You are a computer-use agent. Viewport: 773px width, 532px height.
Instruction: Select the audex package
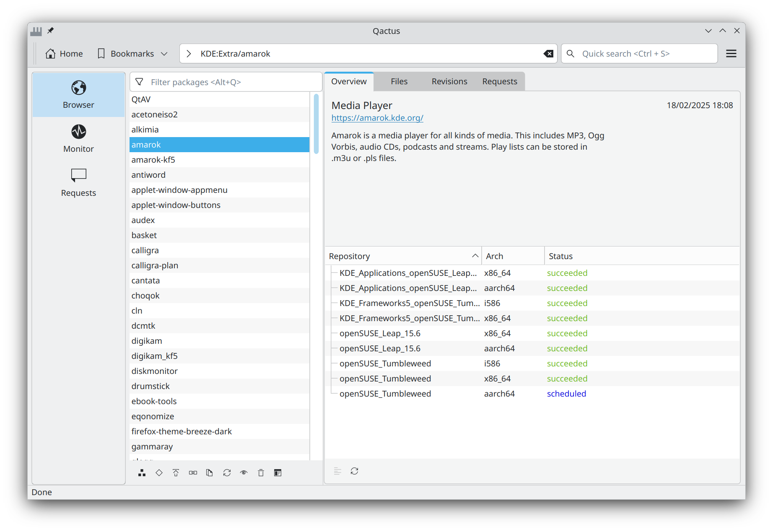[x=219, y=220]
